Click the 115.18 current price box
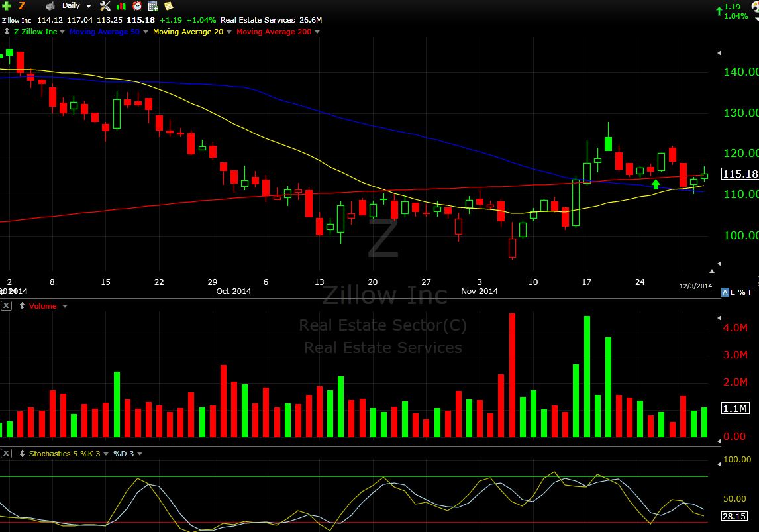This screenshot has height=532, width=759. coord(740,174)
